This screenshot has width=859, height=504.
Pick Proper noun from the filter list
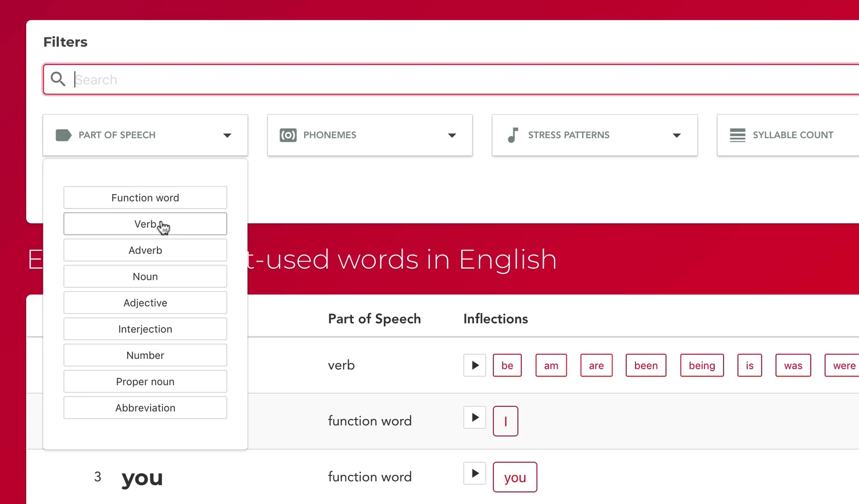coord(145,382)
